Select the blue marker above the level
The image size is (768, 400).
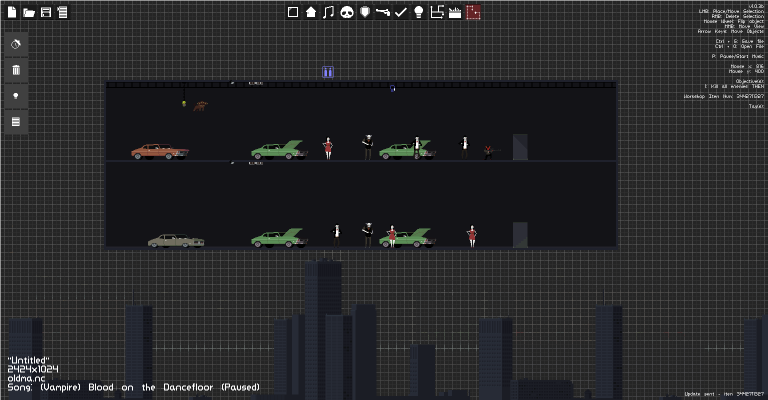[x=328, y=72]
